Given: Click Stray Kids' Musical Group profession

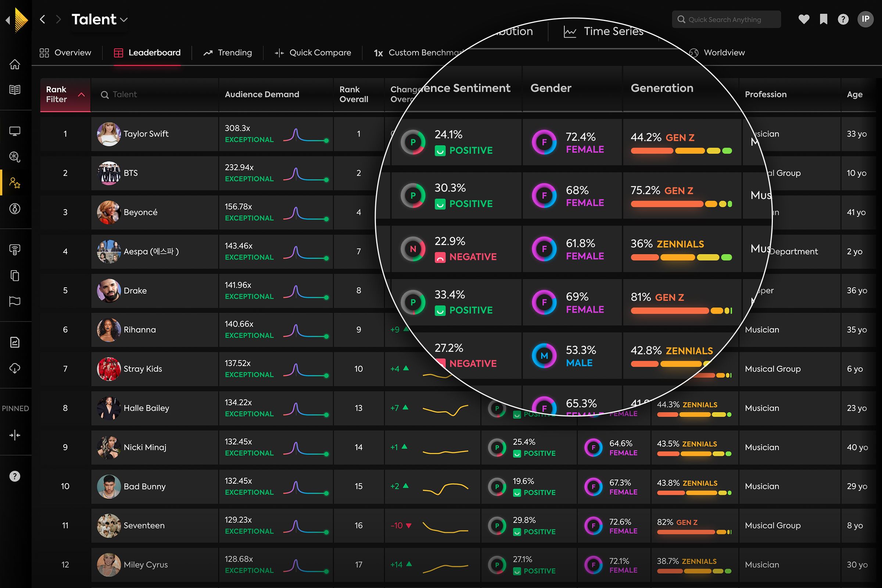Looking at the screenshot, I should point(772,369).
